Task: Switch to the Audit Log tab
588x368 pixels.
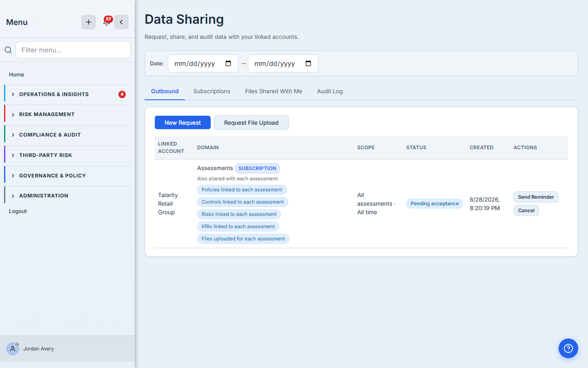Action: pos(330,91)
